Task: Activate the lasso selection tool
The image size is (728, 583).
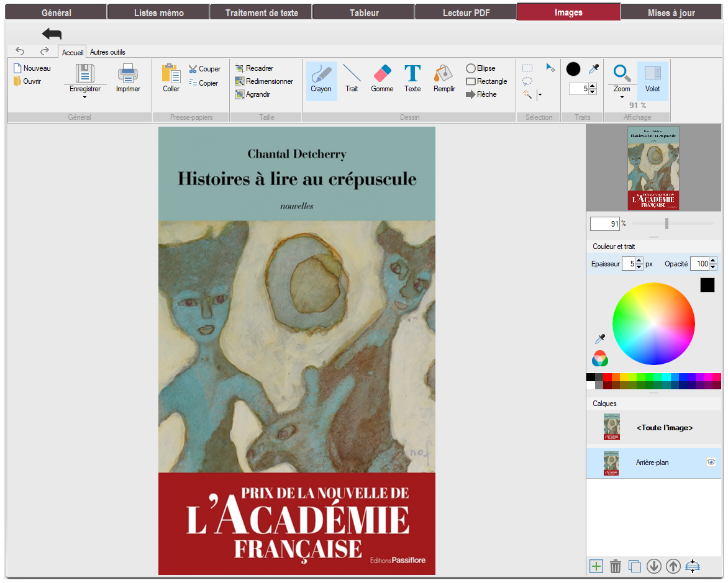Action: pos(527,81)
